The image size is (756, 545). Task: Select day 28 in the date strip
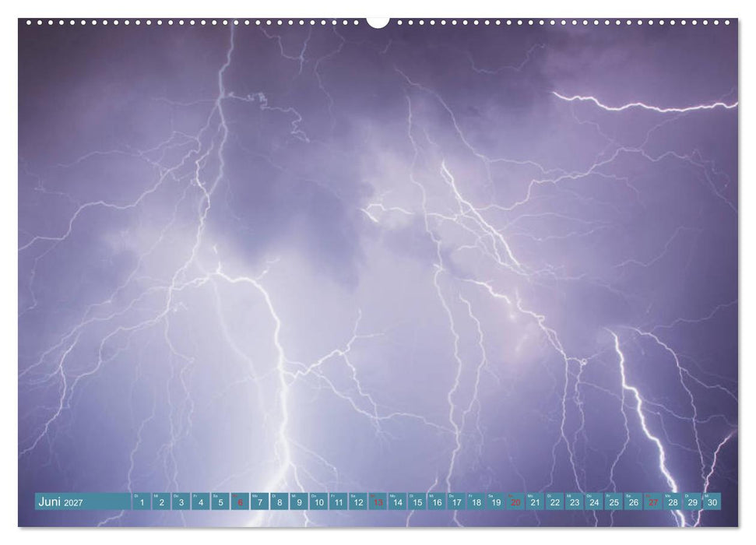pyautogui.click(x=673, y=501)
